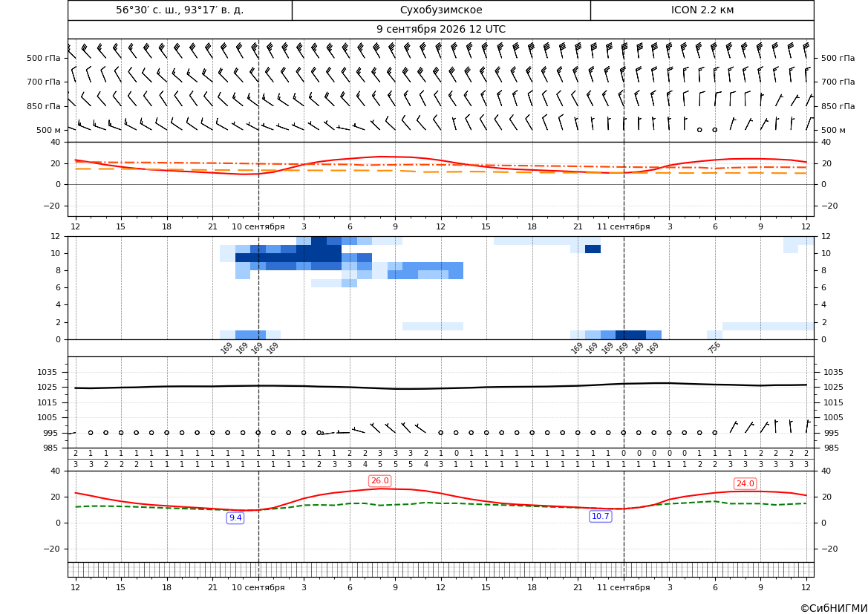Click the 10.7 minimum temperature label

click(x=600, y=516)
